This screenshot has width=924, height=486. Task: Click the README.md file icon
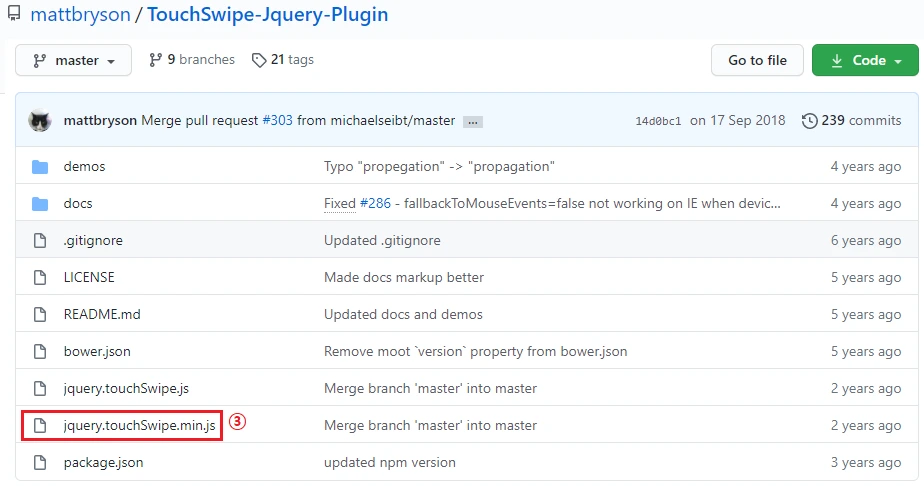tap(40, 315)
